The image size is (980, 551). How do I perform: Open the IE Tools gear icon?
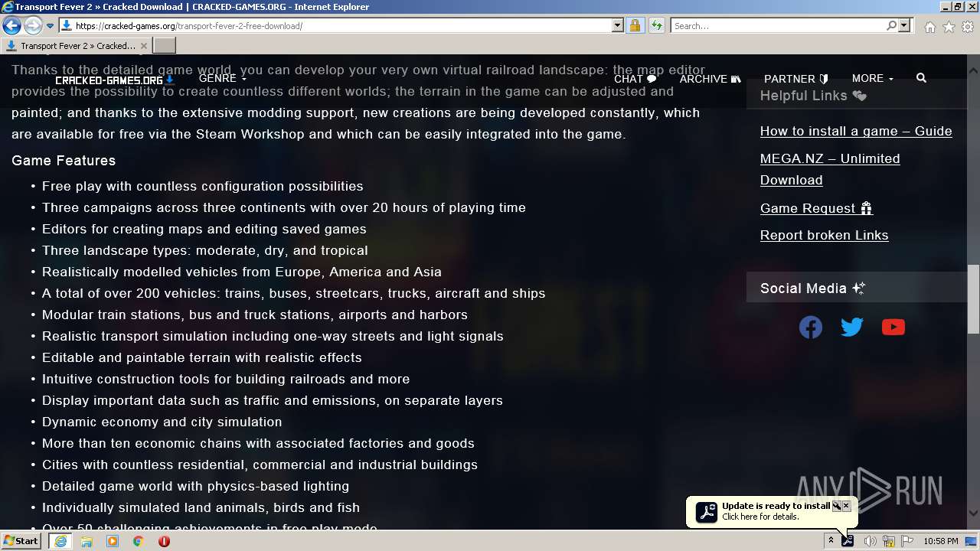coord(968,27)
